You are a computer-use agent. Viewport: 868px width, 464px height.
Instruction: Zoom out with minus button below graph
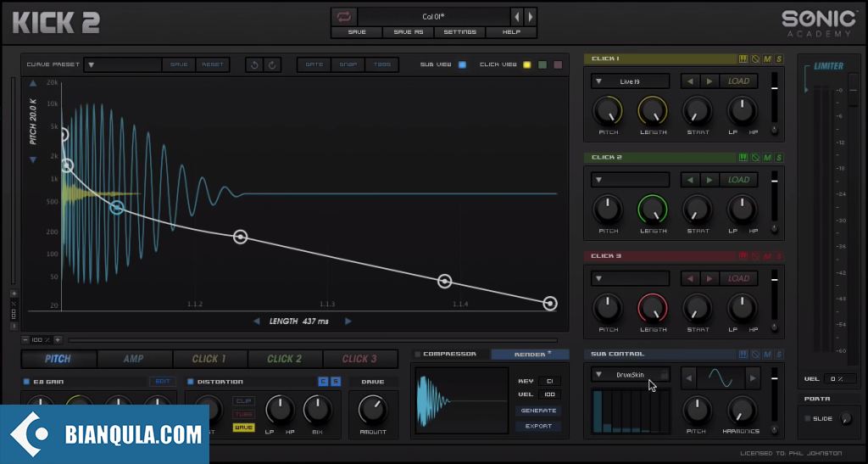tap(25, 340)
